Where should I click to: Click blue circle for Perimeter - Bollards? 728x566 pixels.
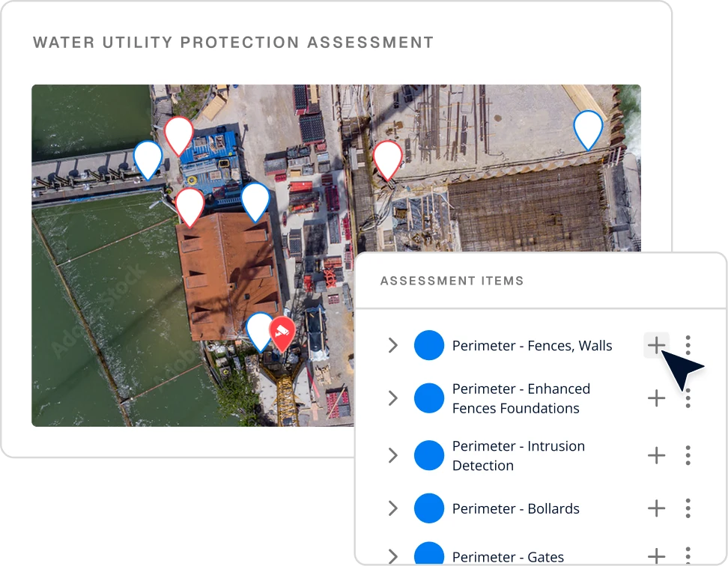[x=429, y=508]
